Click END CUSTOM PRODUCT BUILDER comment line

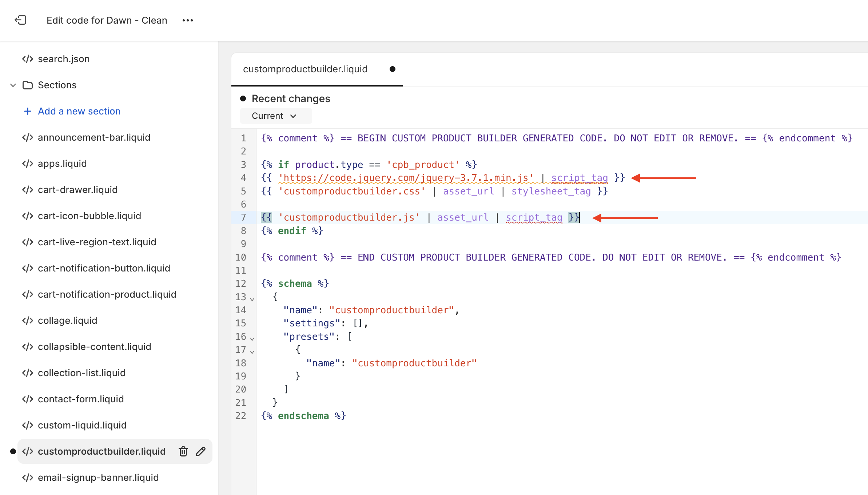click(x=551, y=257)
